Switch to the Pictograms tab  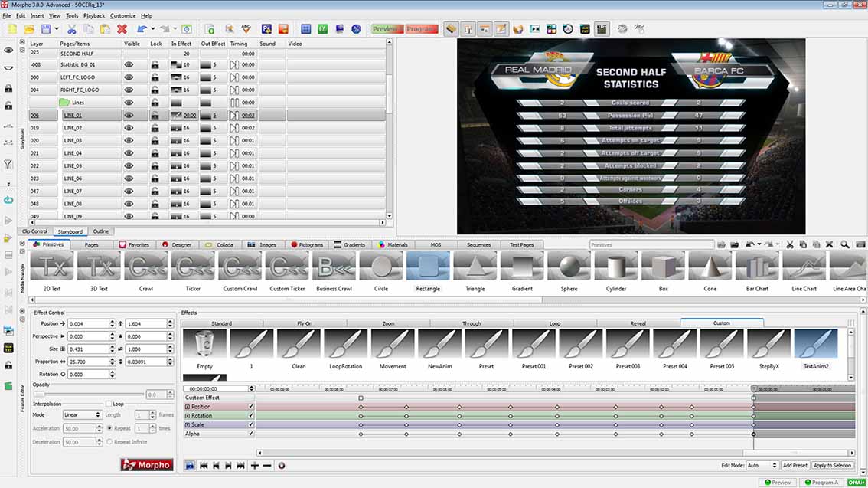click(x=307, y=245)
